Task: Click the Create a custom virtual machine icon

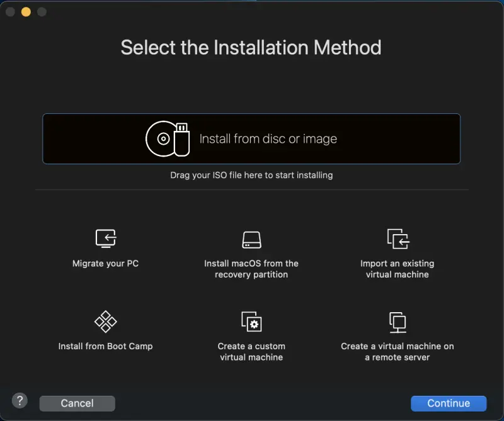Action: [251, 322]
